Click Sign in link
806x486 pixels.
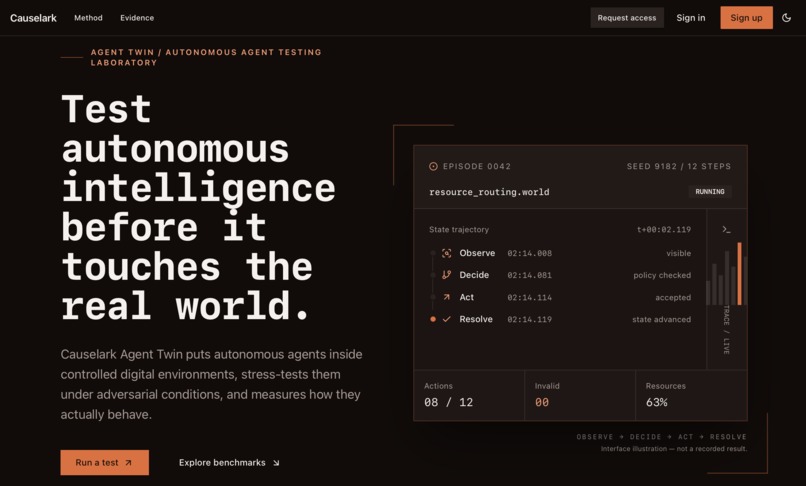pyautogui.click(x=690, y=18)
